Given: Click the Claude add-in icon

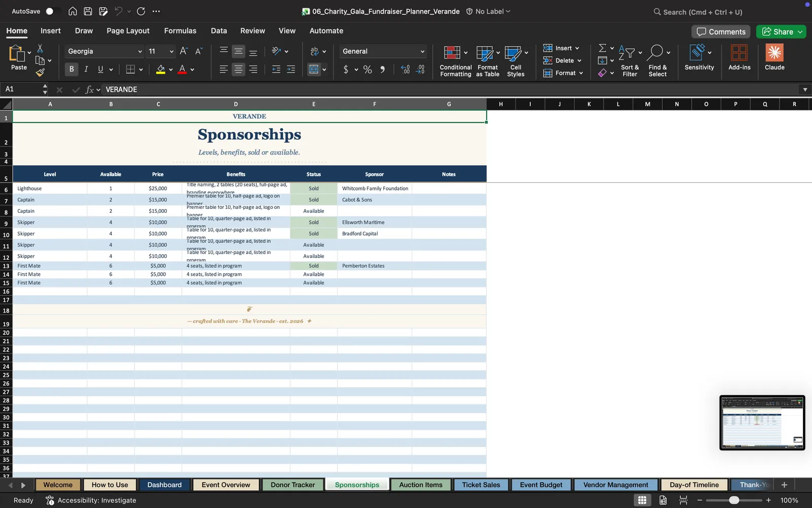Looking at the screenshot, I should click(x=774, y=53).
